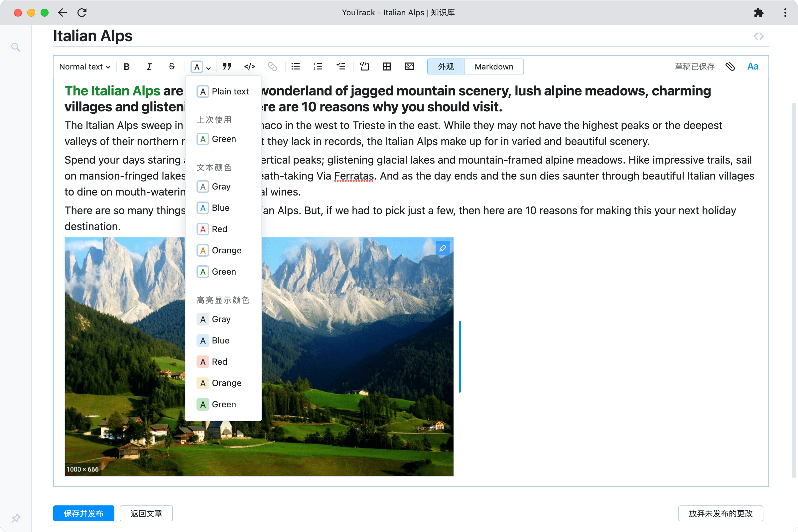Insert inline code formatting

coord(249,66)
